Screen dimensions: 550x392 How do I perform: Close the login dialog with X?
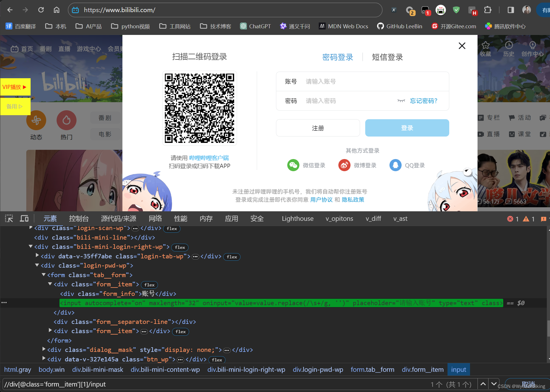click(x=462, y=46)
